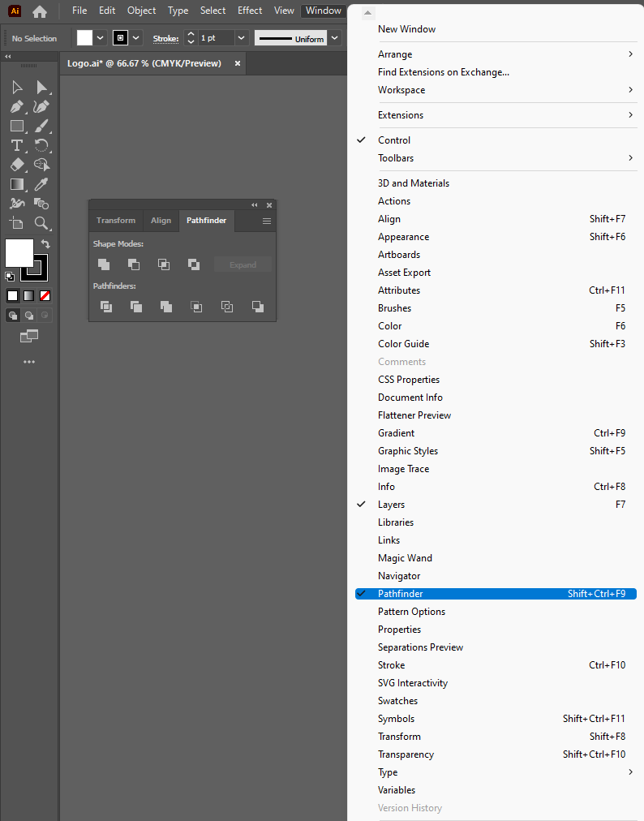The height and width of the screenshot is (821, 644).
Task: Open the Pathfinder panel flyout menu
Action: (267, 221)
